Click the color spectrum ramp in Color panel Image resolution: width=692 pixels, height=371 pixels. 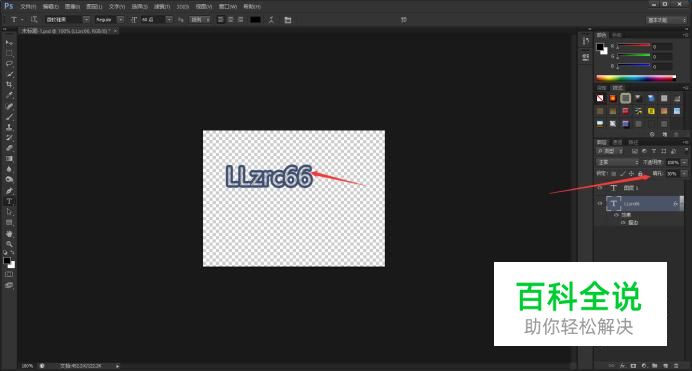[636, 78]
